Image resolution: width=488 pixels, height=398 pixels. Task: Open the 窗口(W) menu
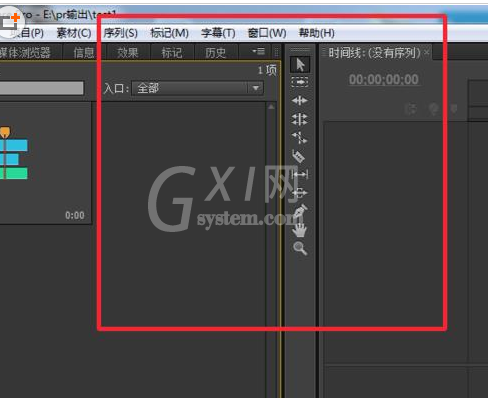tap(267, 33)
